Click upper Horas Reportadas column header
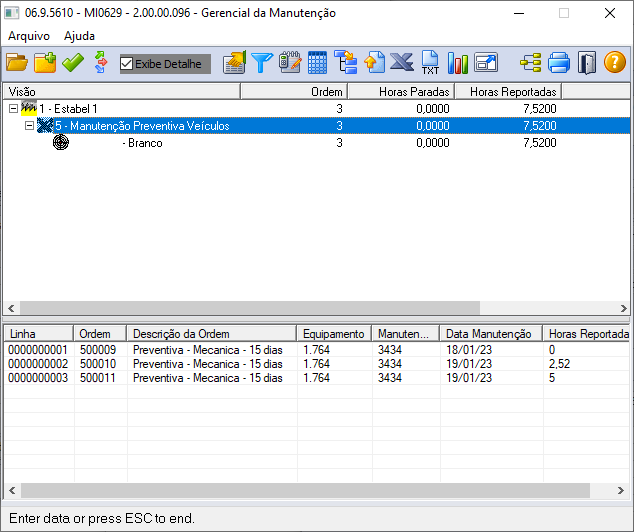The height and width of the screenshot is (532, 634). point(508,92)
